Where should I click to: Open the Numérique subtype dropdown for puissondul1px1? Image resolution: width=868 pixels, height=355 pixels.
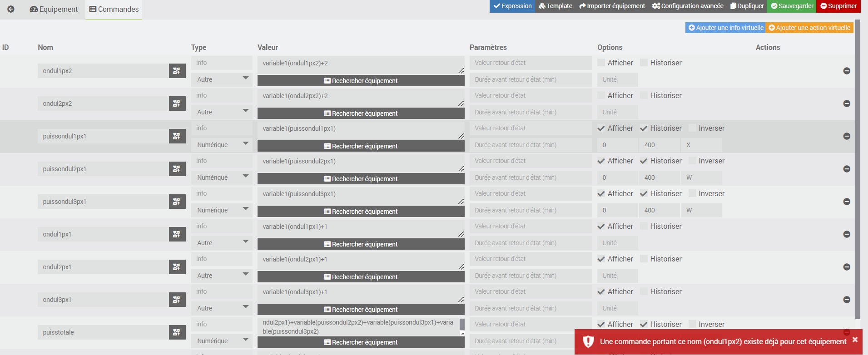point(222,145)
